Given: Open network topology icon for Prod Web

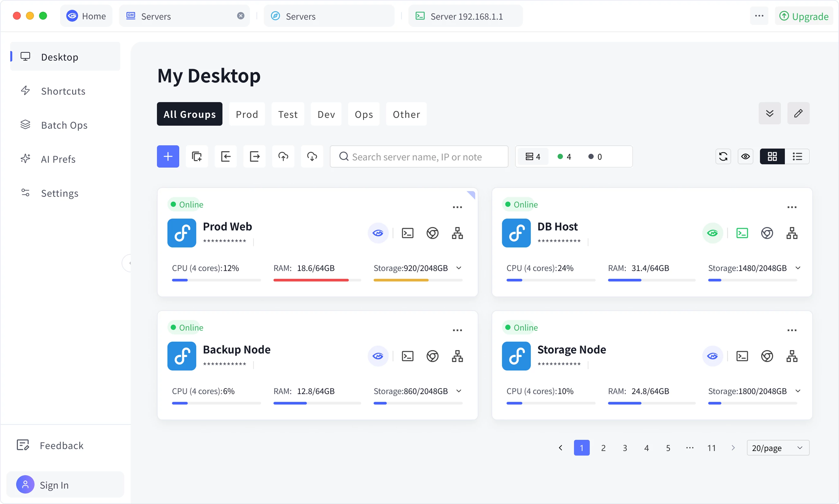Looking at the screenshot, I should click(x=457, y=233).
